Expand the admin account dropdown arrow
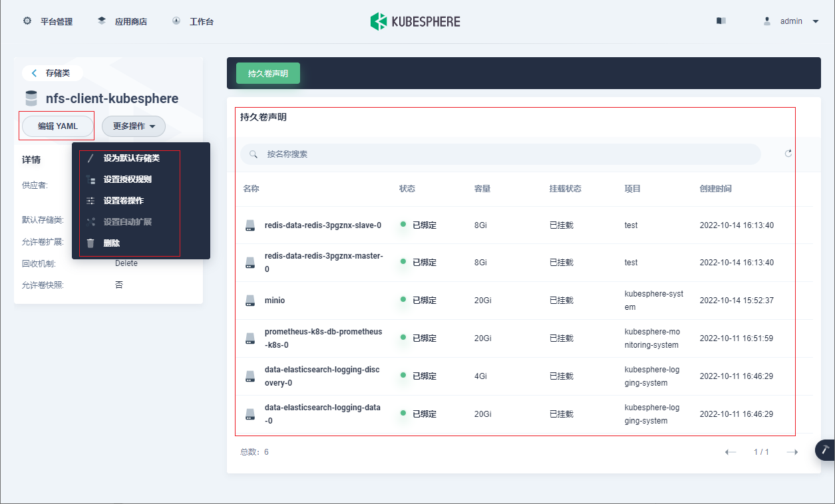 (816, 21)
